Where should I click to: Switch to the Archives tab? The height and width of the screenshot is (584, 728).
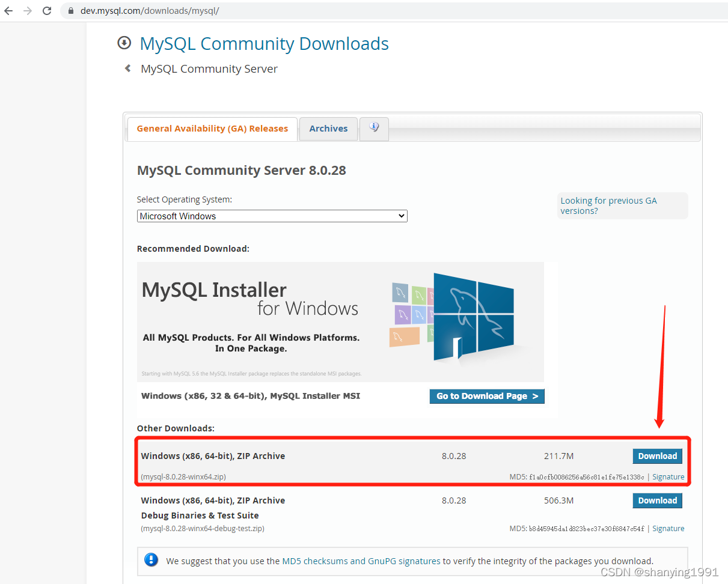[328, 129]
